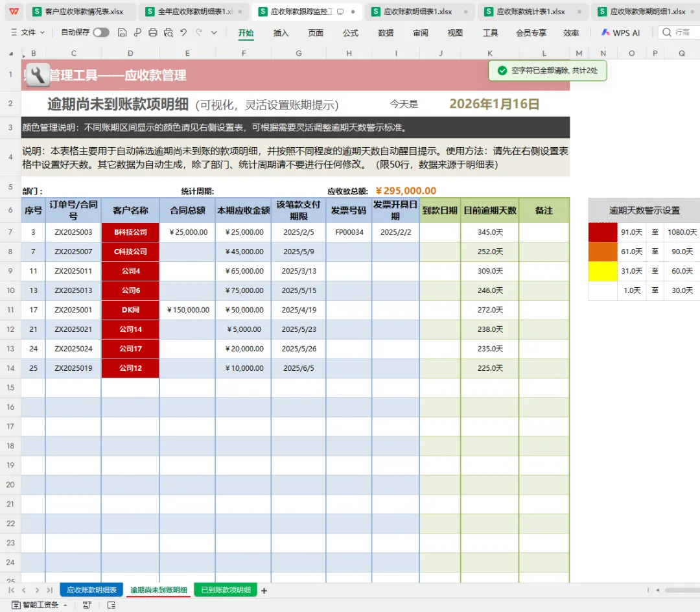Click the rightmost status bar layout icon
Image resolution: width=700 pixels, height=612 pixels.
click(x=111, y=605)
